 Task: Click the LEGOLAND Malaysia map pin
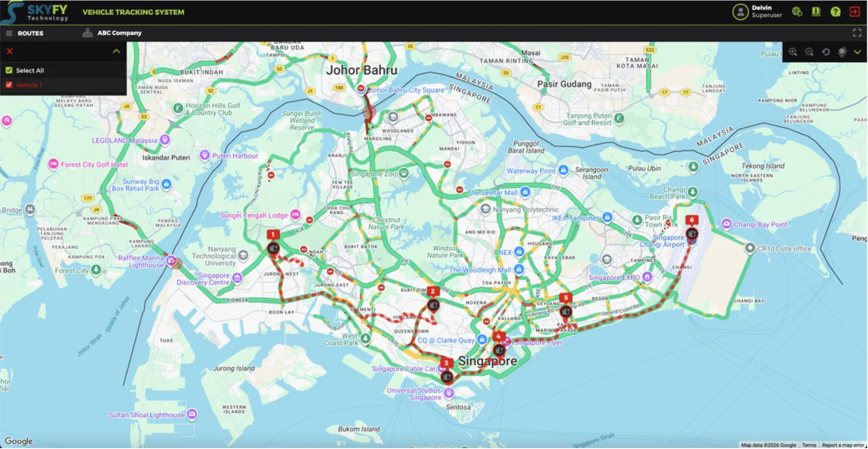(165, 140)
